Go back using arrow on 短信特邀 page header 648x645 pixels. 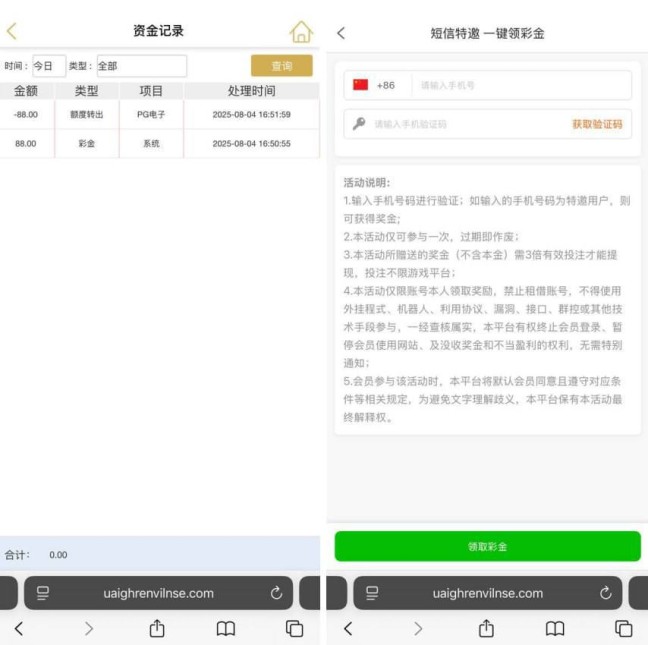[341, 33]
